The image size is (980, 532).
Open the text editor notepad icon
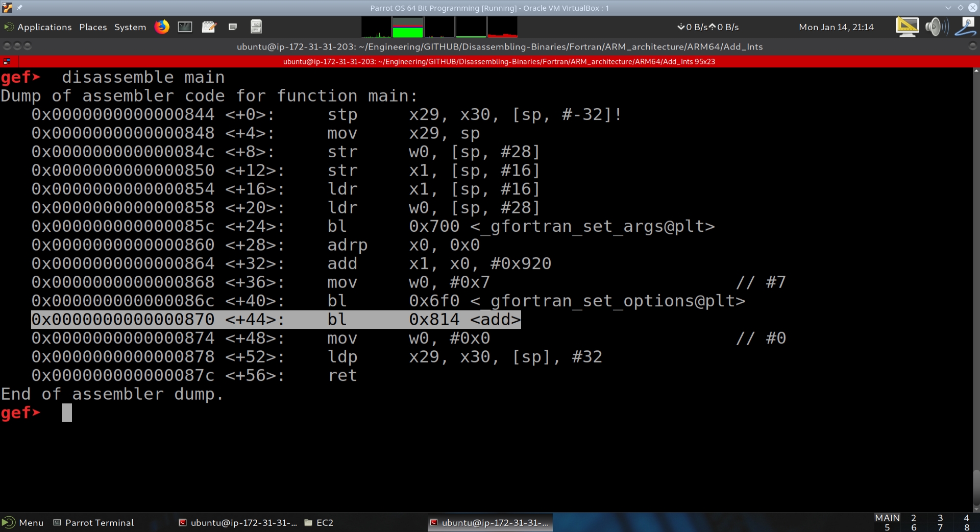tap(209, 27)
